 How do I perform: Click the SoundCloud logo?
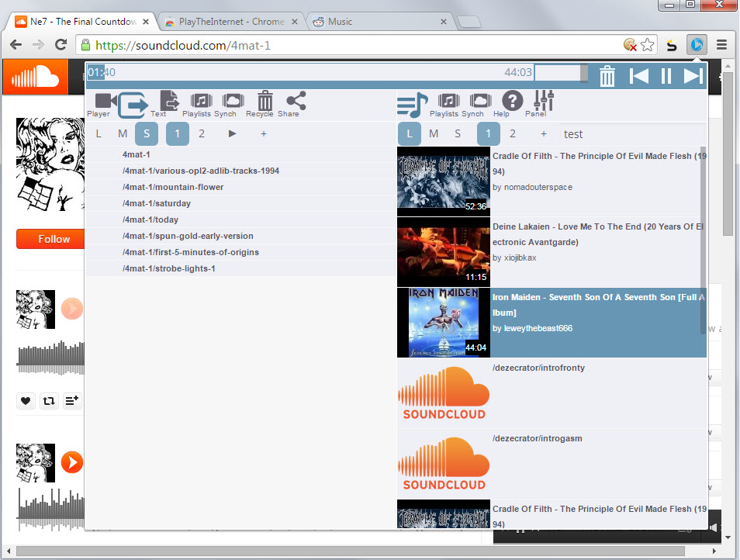pyautogui.click(x=36, y=77)
